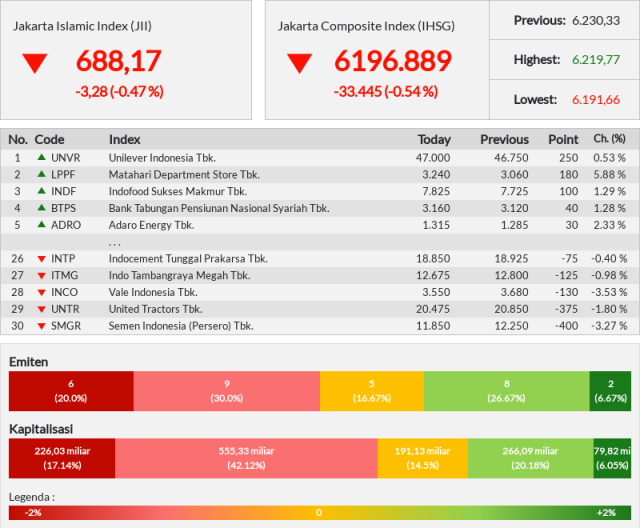Select the Kapitalisasi segment 266,09 miliar

point(531,458)
